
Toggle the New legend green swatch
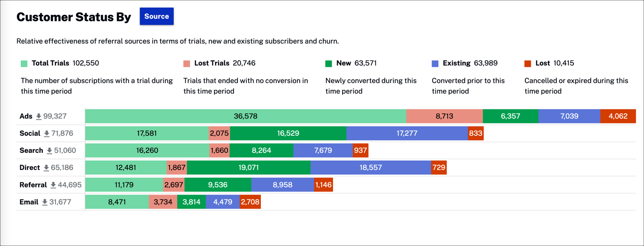(x=329, y=64)
